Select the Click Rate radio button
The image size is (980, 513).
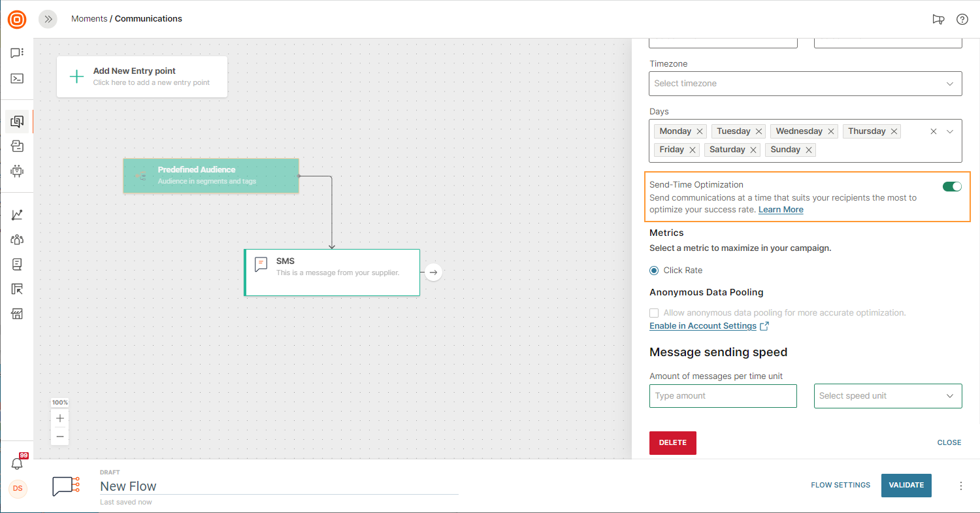click(654, 271)
